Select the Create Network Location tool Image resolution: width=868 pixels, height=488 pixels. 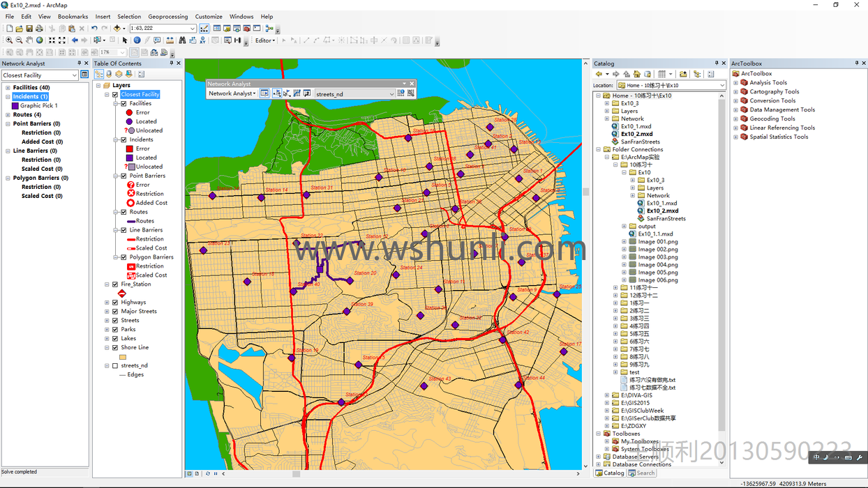coord(277,93)
